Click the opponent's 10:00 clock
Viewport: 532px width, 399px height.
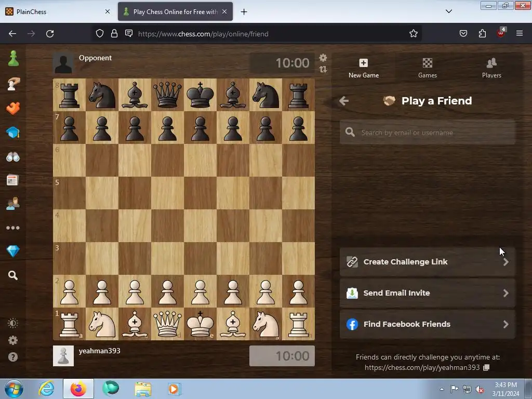pos(282,63)
